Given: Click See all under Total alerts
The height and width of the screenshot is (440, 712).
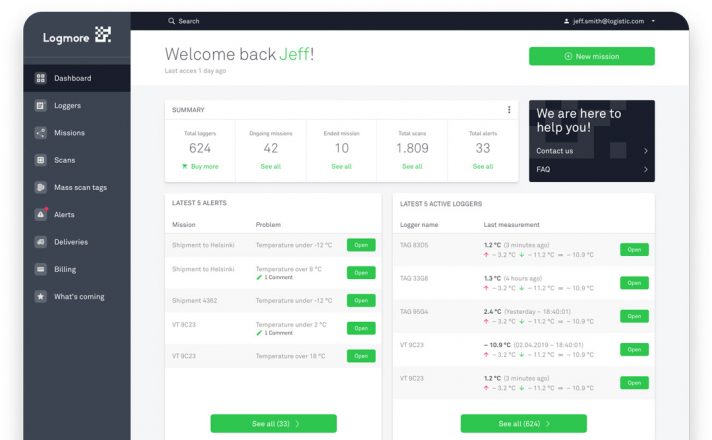Looking at the screenshot, I should [x=483, y=166].
